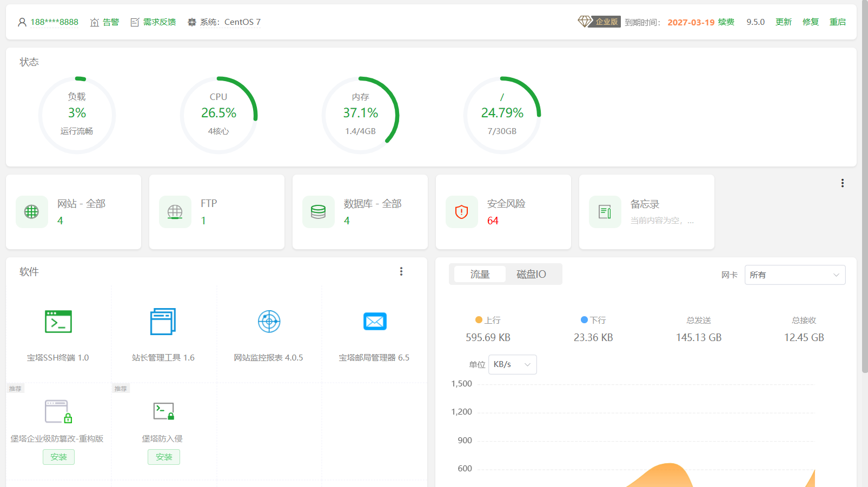Click 堡塔防入侵 terminal lock icon
This screenshot has width=868, height=487.
[x=164, y=411]
